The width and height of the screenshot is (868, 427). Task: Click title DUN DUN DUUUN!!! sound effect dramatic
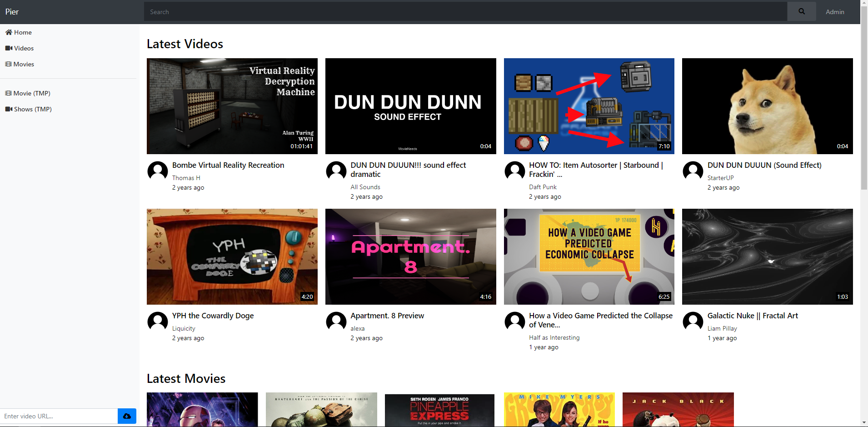coord(408,170)
